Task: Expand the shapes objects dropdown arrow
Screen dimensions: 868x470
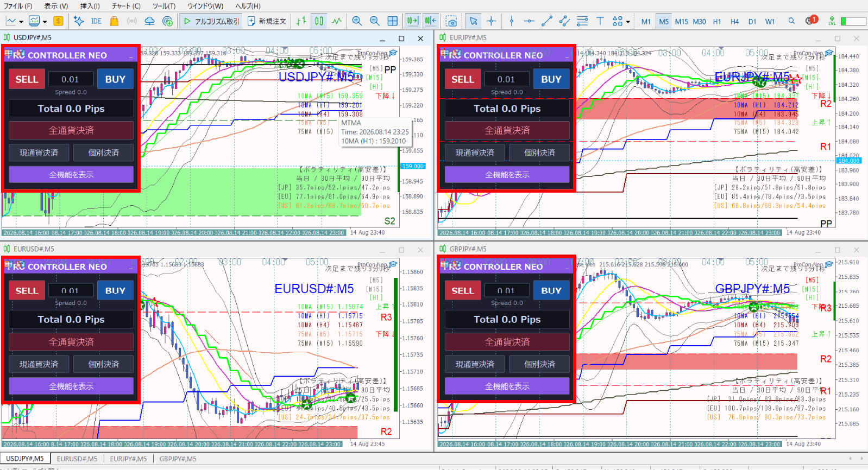Action: pyautogui.click(x=628, y=22)
